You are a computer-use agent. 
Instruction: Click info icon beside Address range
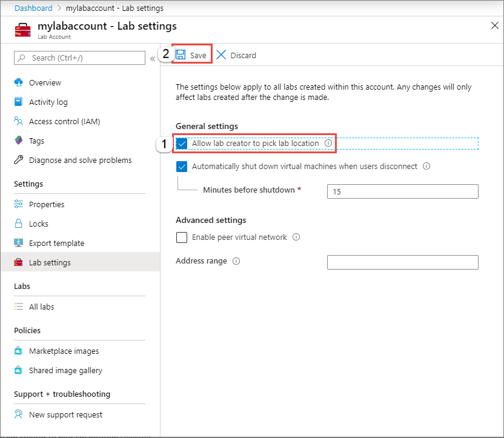(x=236, y=261)
